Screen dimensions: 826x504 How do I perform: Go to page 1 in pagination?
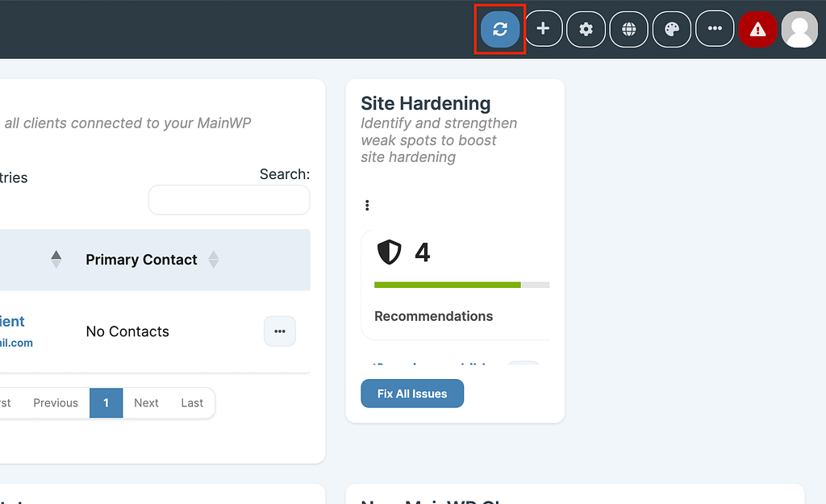click(106, 403)
